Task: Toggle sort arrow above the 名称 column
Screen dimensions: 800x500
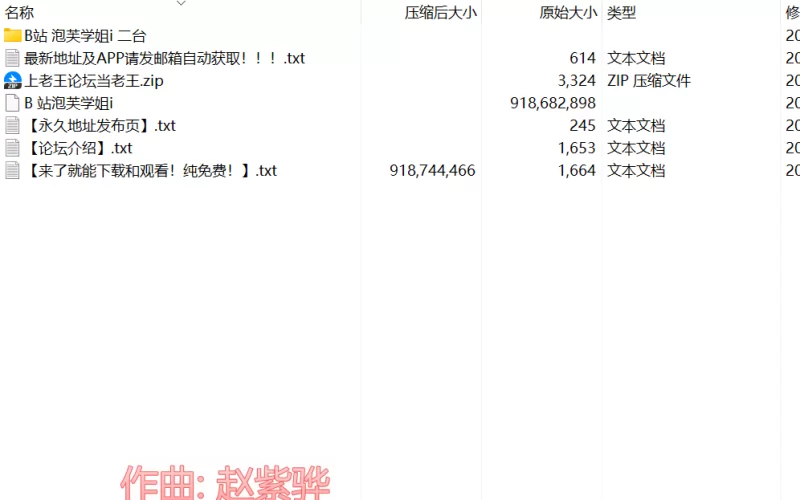Action: (181, 3)
